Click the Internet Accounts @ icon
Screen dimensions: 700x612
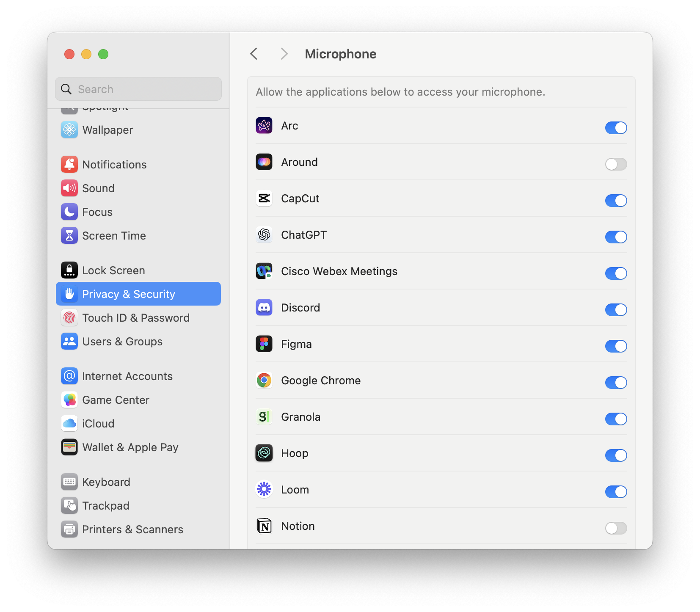click(69, 376)
